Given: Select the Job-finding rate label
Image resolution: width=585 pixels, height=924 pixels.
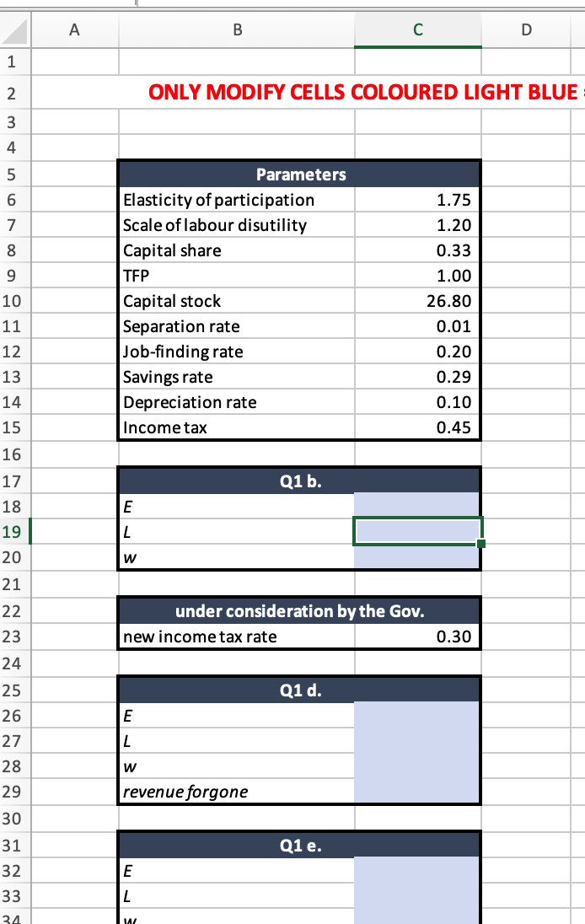Looking at the screenshot, I should coord(183,352).
